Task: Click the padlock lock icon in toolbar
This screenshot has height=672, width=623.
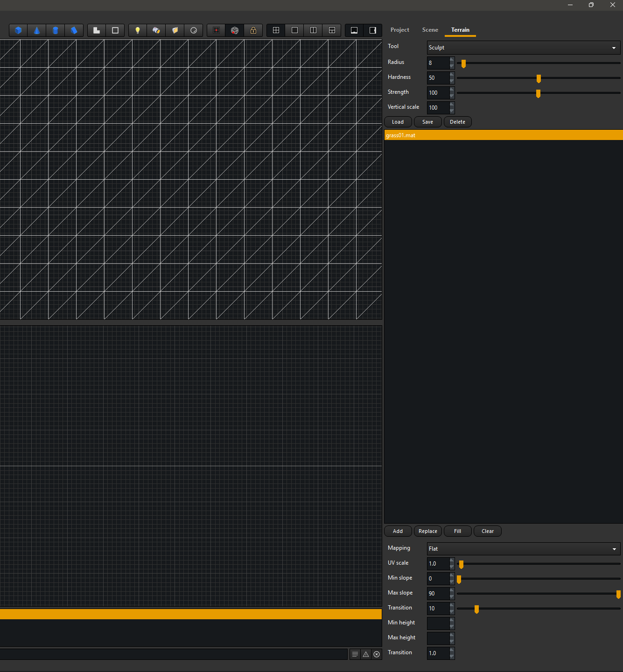Action: 253,30
